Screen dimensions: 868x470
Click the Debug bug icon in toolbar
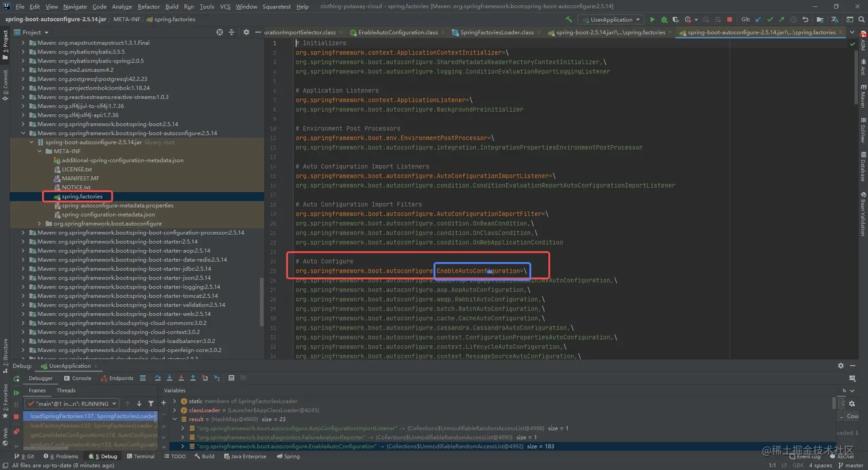click(x=664, y=20)
